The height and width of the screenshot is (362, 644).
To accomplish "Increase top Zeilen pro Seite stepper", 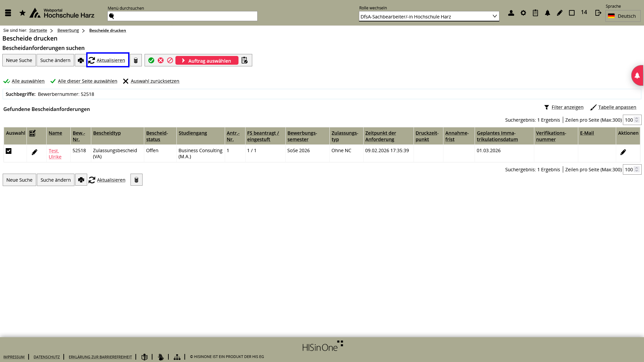I will pos(637,118).
